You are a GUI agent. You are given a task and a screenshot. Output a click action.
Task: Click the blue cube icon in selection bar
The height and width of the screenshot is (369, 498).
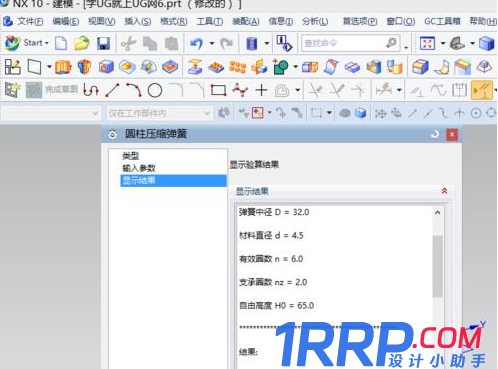(x=361, y=113)
